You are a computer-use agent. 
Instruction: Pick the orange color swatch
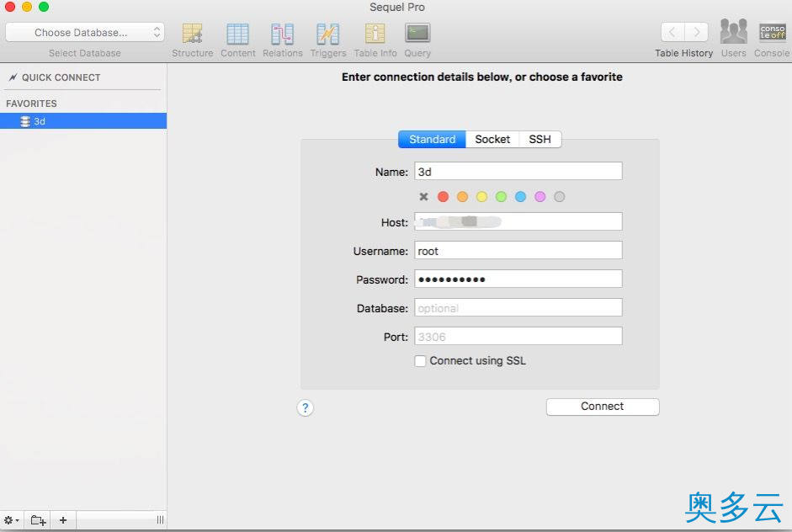point(462,196)
